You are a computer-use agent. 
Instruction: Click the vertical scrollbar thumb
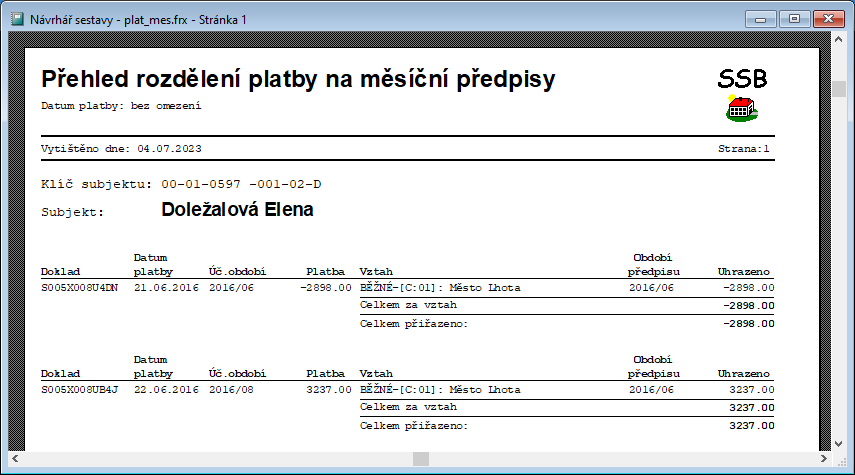839,89
